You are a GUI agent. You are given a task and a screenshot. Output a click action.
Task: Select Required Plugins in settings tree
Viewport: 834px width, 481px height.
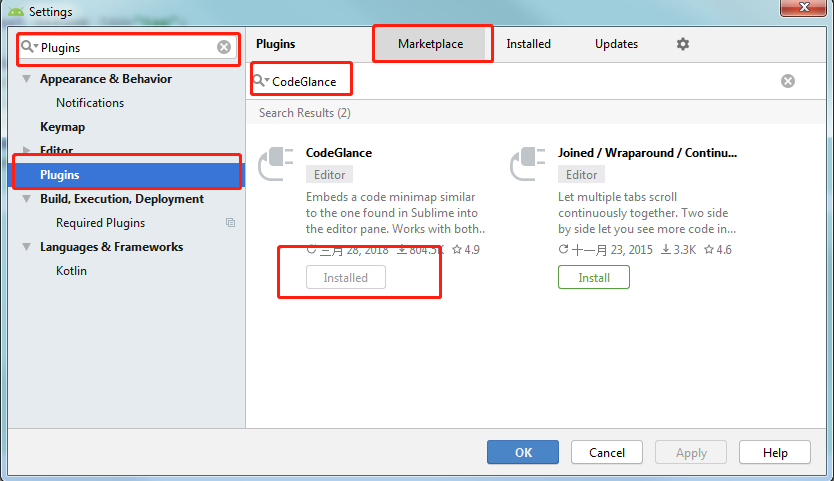click(101, 222)
